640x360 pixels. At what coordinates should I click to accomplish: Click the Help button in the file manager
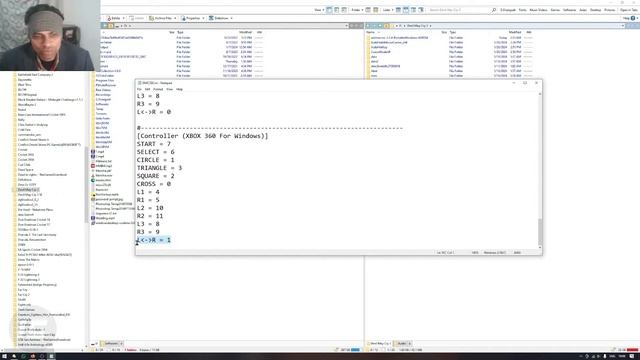(x=629, y=18)
